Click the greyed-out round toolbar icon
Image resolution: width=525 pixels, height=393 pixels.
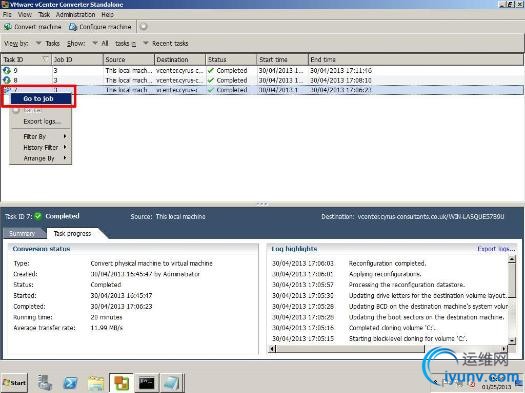[x=144, y=26]
